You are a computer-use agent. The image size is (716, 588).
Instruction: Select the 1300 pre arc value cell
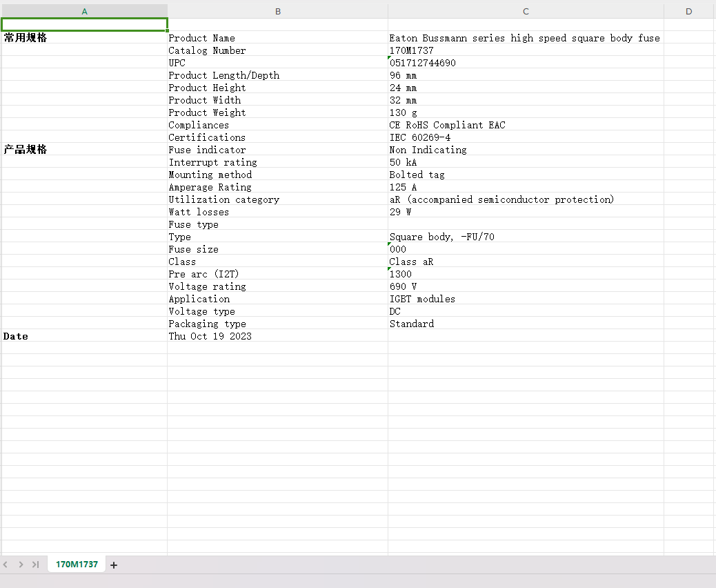coord(526,274)
